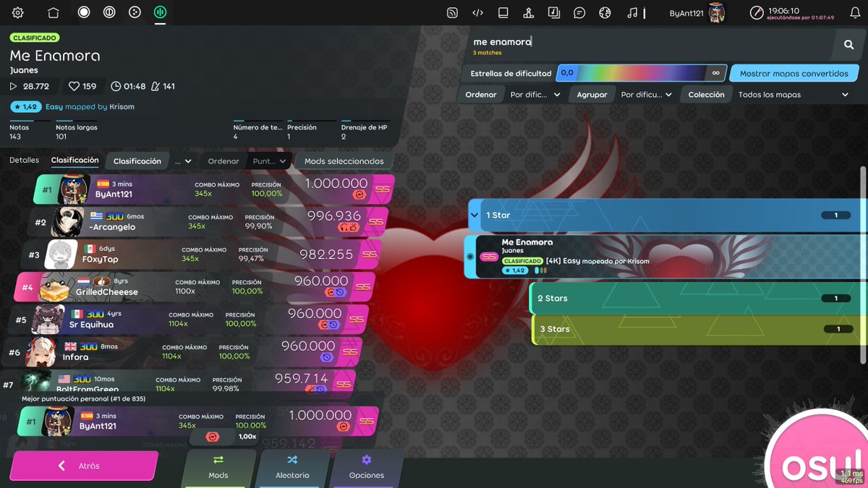Open ~Arcangelo's avatar on the leaderboard
Image resolution: width=868 pixels, height=488 pixels.
pos(68,222)
